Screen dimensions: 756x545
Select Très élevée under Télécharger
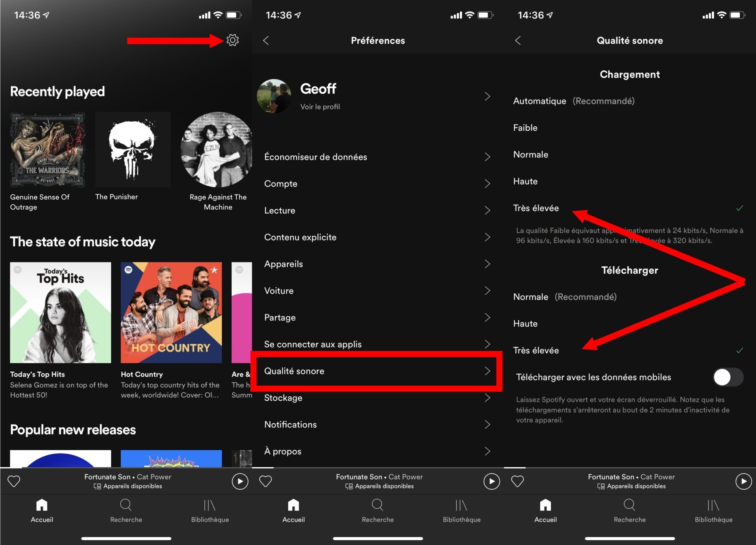coord(630,350)
